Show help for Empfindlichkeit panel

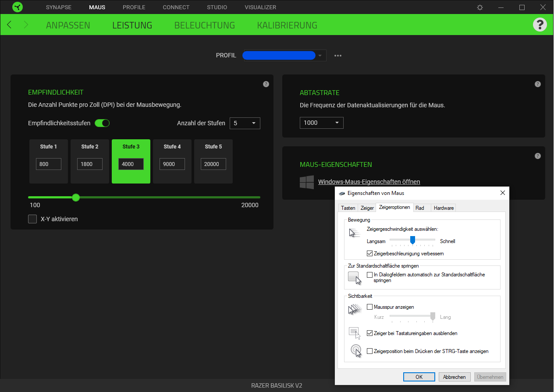point(266,84)
